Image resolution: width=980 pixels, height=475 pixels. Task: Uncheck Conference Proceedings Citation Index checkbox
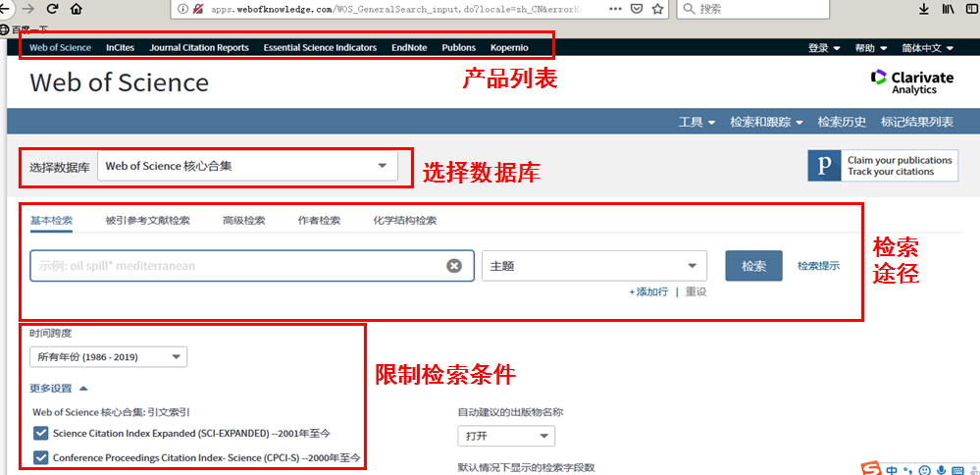(41, 457)
